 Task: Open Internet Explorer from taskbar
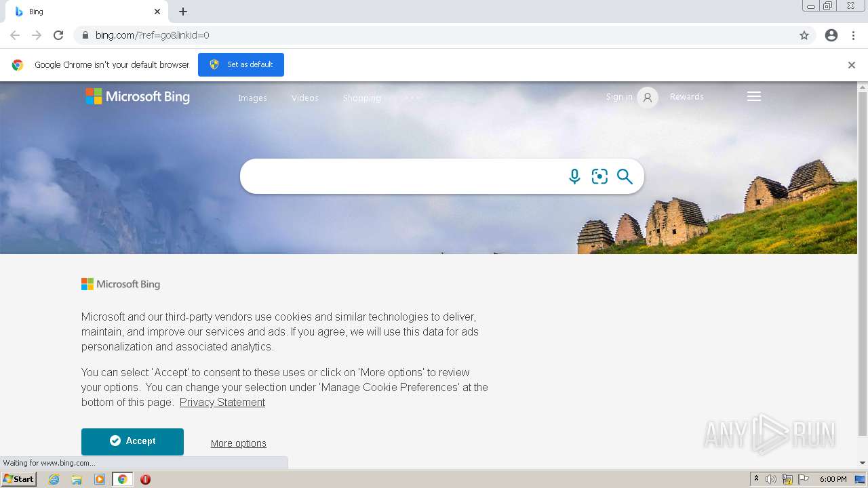point(54,479)
